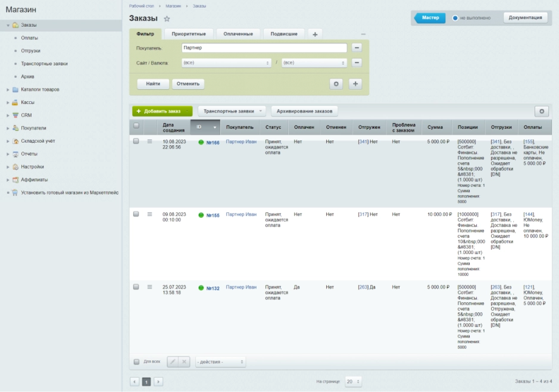The height and width of the screenshot is (392, 559).
Task: Add a new filter tab with plus
Action: point(315,35)
